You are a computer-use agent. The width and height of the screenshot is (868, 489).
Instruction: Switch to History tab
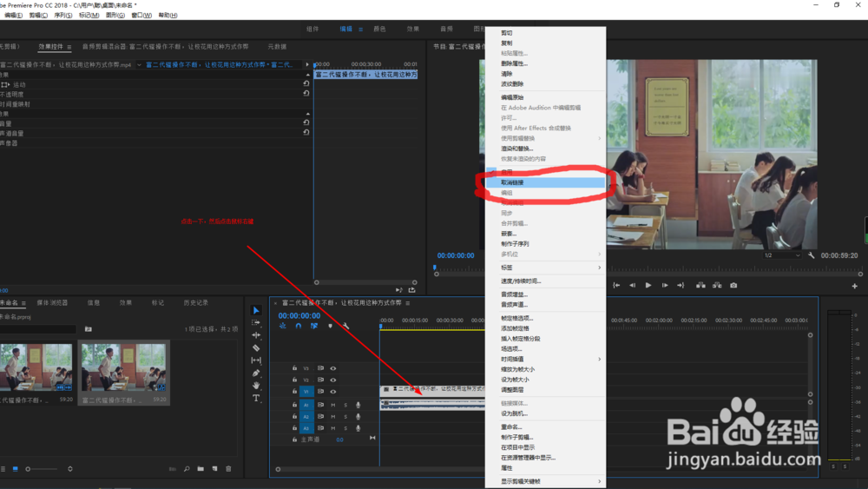coord(196,303)
